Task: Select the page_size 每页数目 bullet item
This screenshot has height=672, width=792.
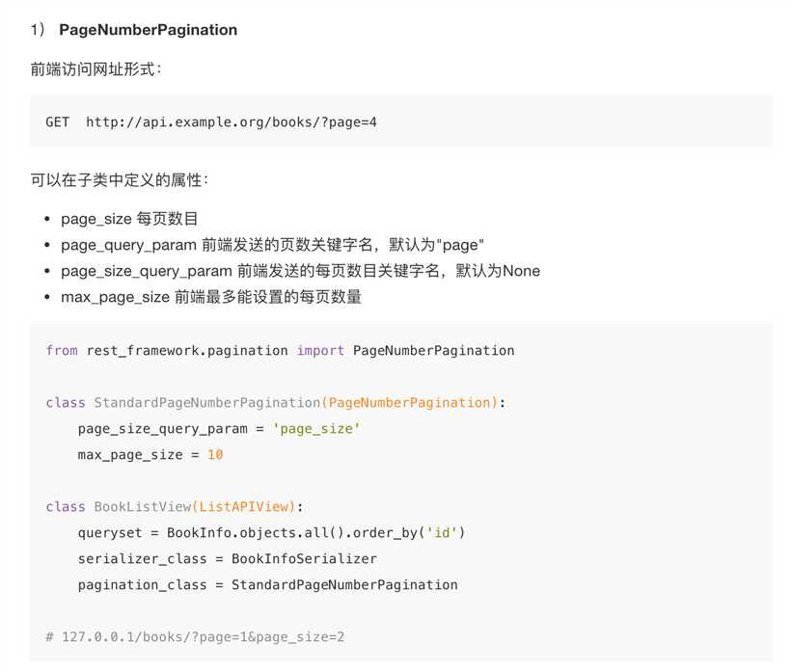Action: (x=129, y=219)
